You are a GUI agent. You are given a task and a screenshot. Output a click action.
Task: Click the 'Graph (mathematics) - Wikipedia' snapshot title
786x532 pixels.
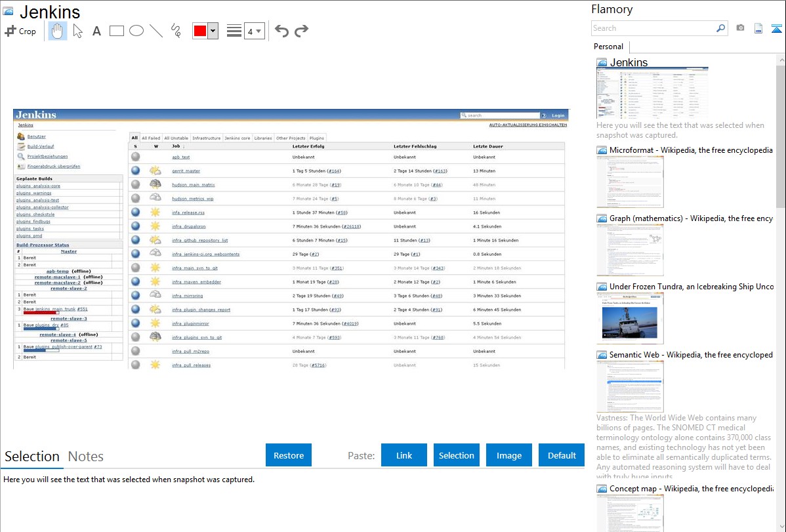point(691,218)
